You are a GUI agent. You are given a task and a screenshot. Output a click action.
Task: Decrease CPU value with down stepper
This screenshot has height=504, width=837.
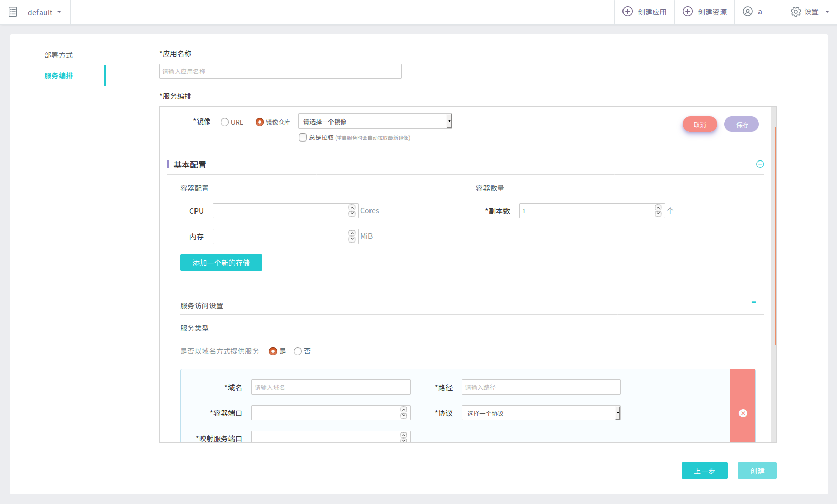tap(352, 214)
